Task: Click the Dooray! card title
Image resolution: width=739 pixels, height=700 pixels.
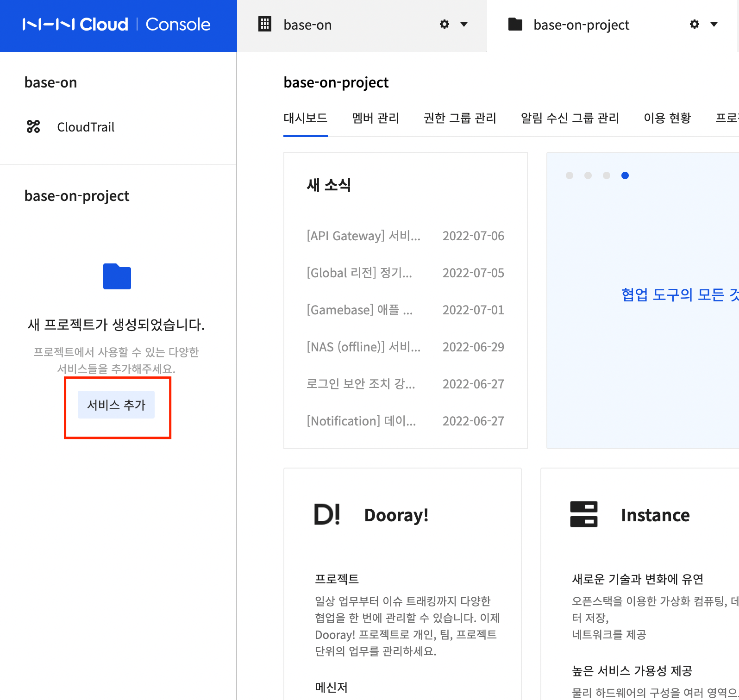Action: point(396,515)
